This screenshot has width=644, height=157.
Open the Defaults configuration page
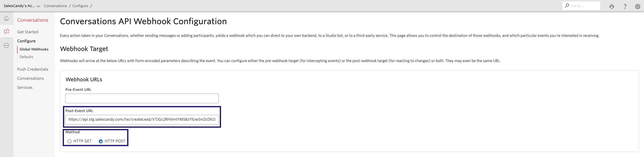(26, 57)
